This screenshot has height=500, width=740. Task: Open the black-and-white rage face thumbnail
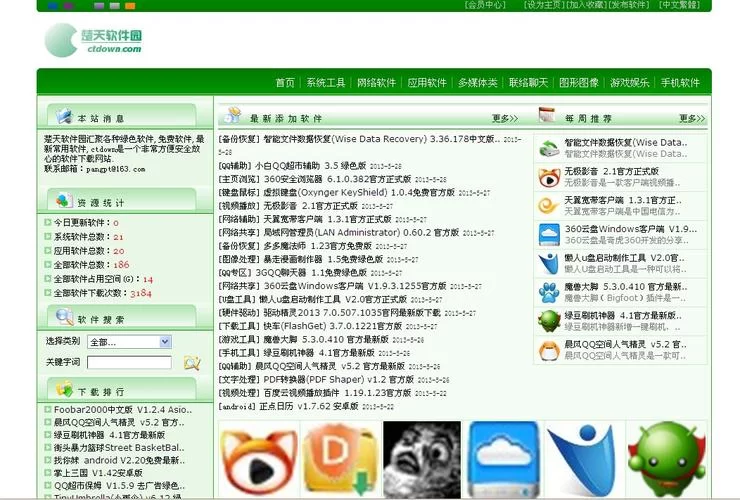[x=422, y=459]
